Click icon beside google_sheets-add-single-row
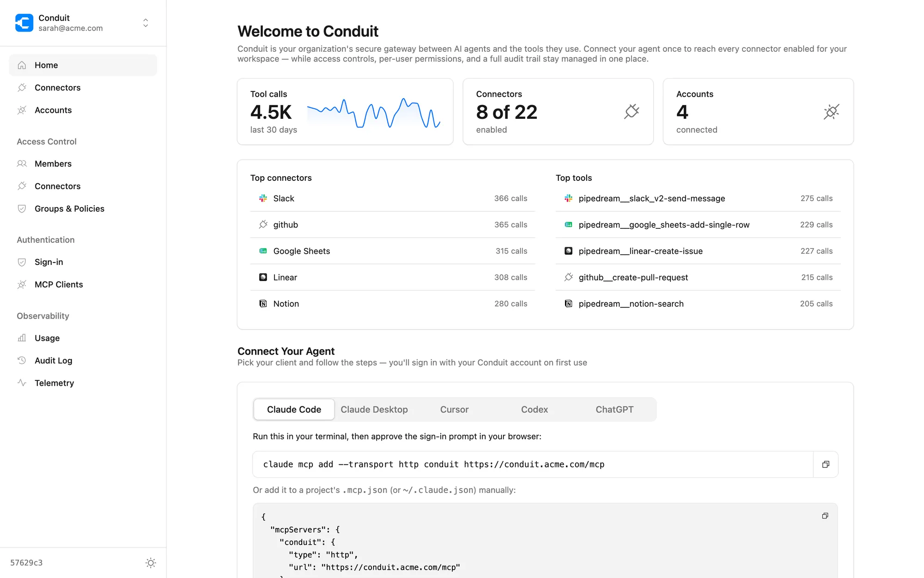Viewport: 924px width, 578px height. click(x=568, y=225)
